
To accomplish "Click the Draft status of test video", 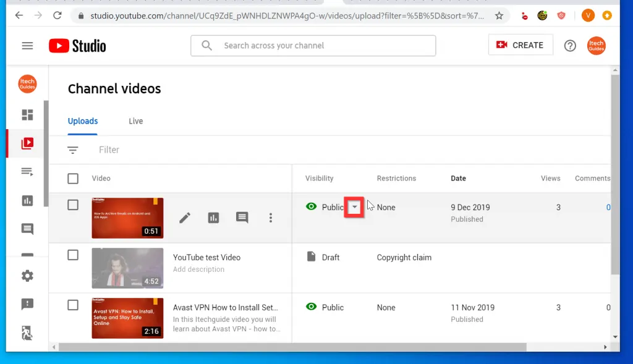I will tap(331, 258).
